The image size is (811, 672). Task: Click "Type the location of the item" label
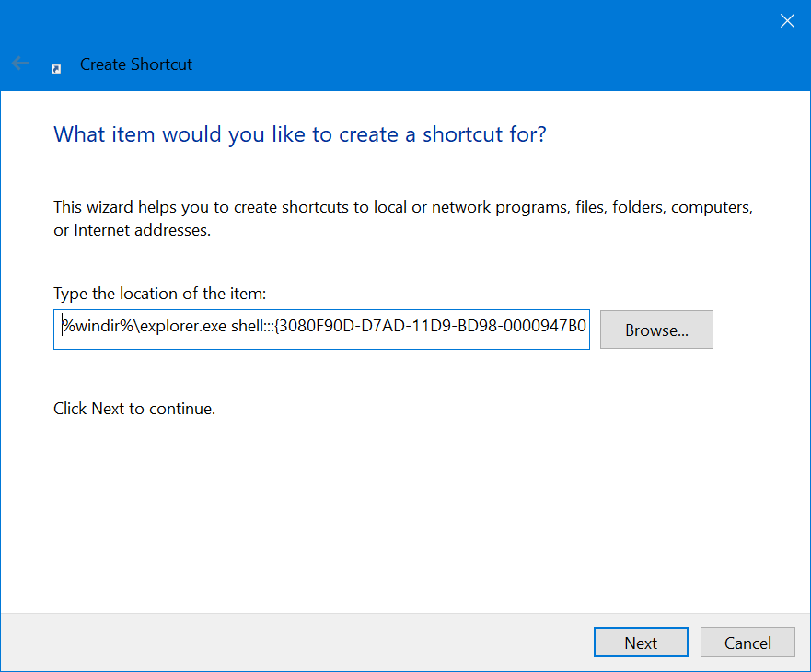pyautogui.click(x=159, y=294)
